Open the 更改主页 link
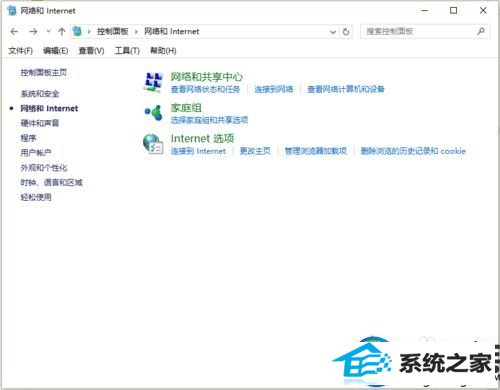Viewport: 500px width, 390px height. click(255, 151)
